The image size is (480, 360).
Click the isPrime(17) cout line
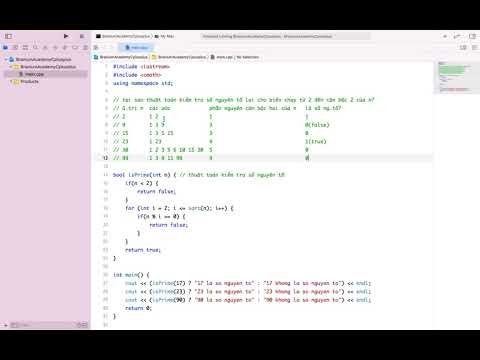(248, 283)
